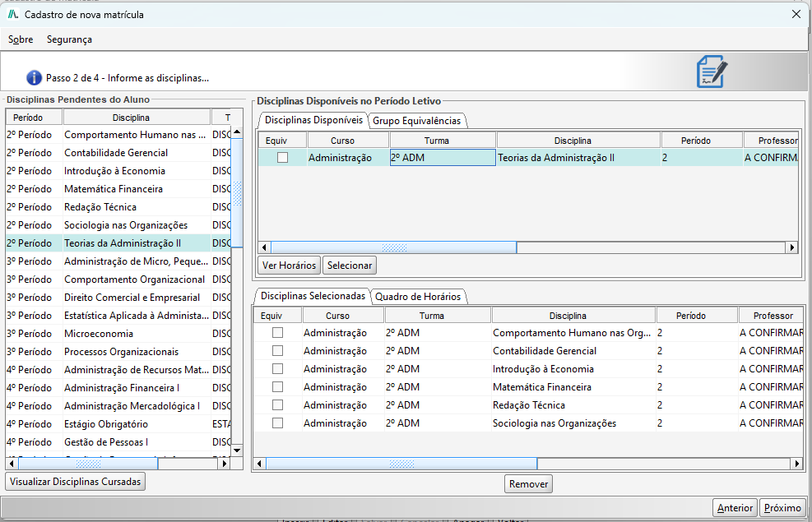Click Visualizar Disciplinas Cursadas button
812x522 pixels.
click(x=75, y=482)
